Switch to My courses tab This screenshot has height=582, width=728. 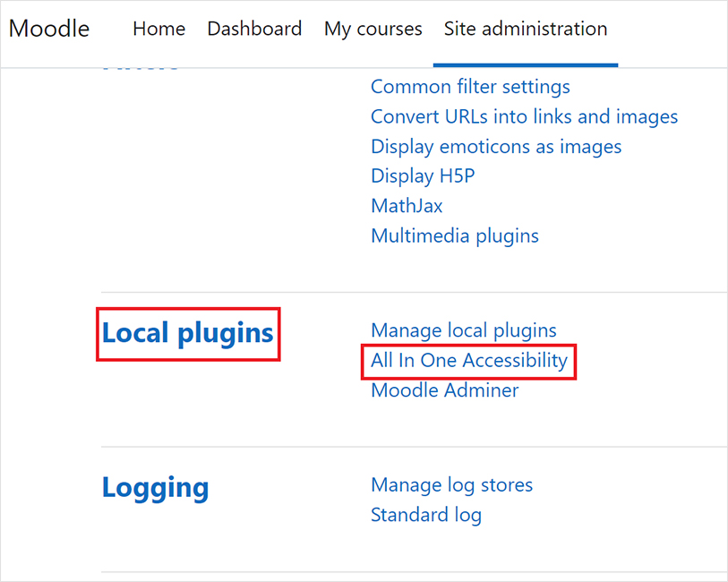click(373, 29)
